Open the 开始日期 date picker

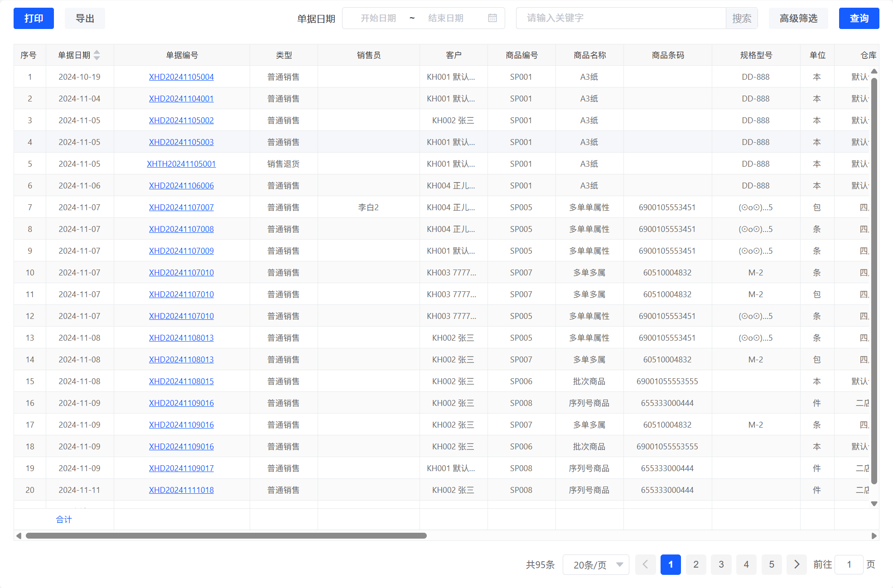(x=378, y=18)
